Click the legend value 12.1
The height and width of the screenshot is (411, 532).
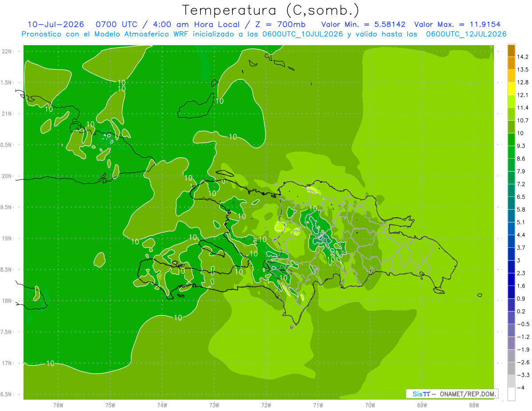click(x=523, y=95)
